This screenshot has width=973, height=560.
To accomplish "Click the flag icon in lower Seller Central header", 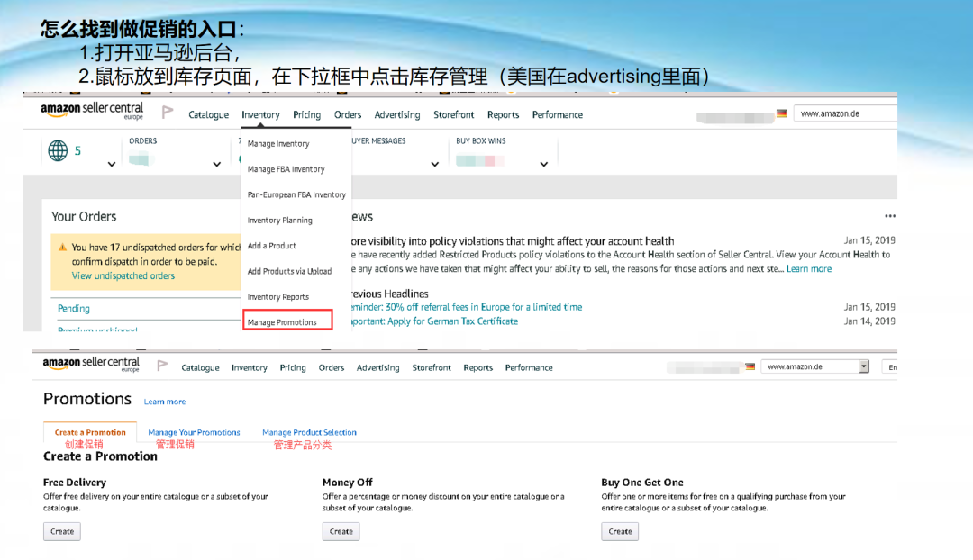I will click(162, 366).
